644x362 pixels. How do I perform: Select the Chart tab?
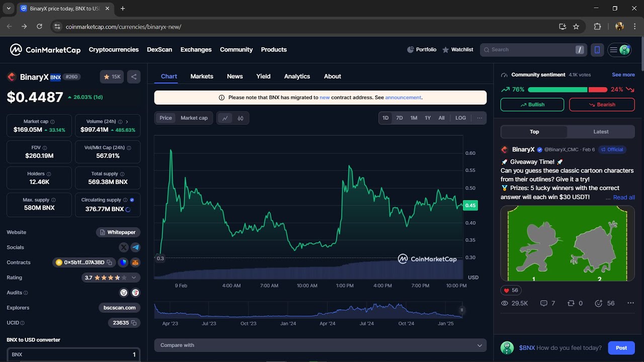click(x=169, y=76)
